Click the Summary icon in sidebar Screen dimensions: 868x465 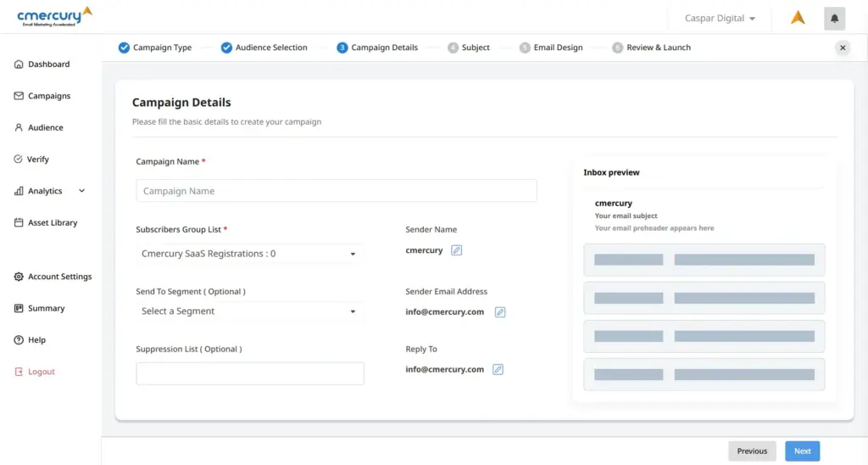(x=19, y=308)
